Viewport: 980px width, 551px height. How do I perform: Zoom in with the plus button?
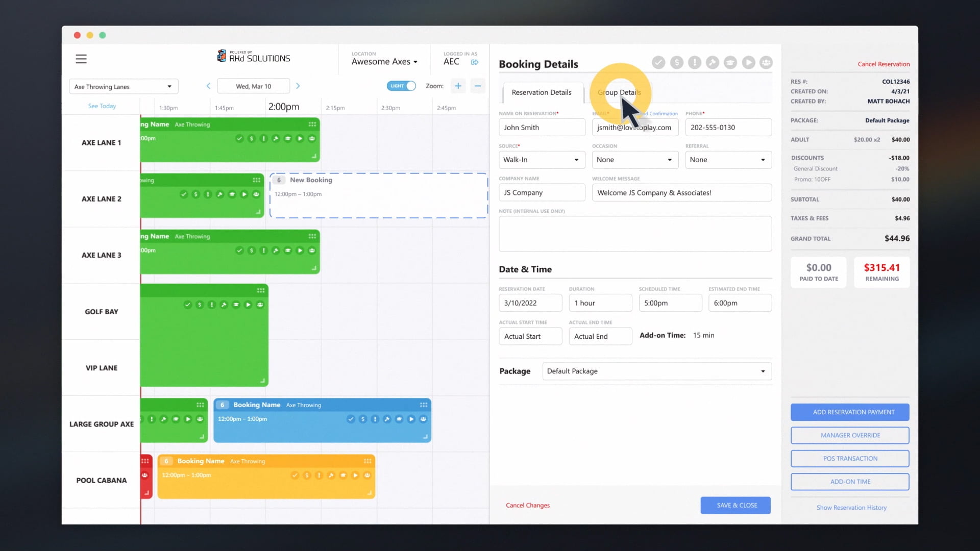[x=458, y=86]
